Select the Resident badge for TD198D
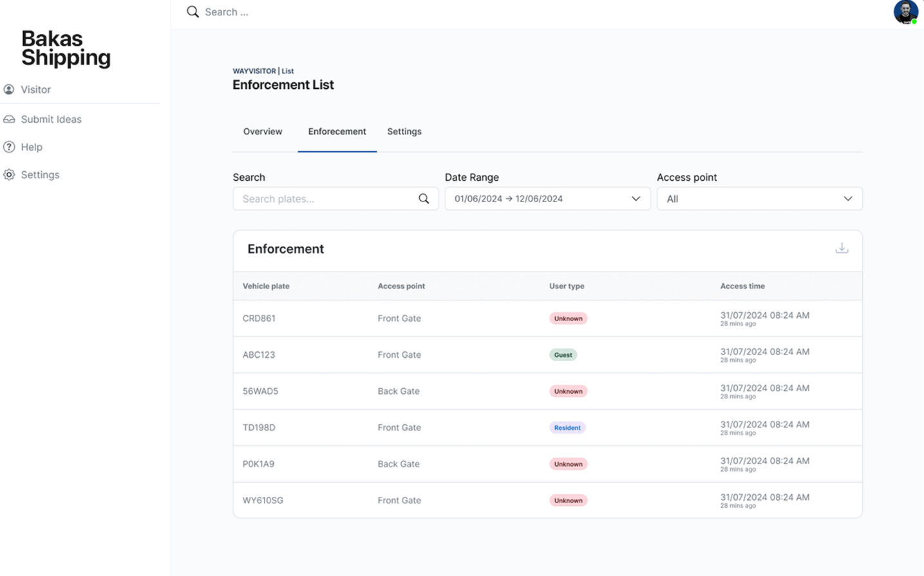This screenshot has height=576, width=924. [567, 427]
